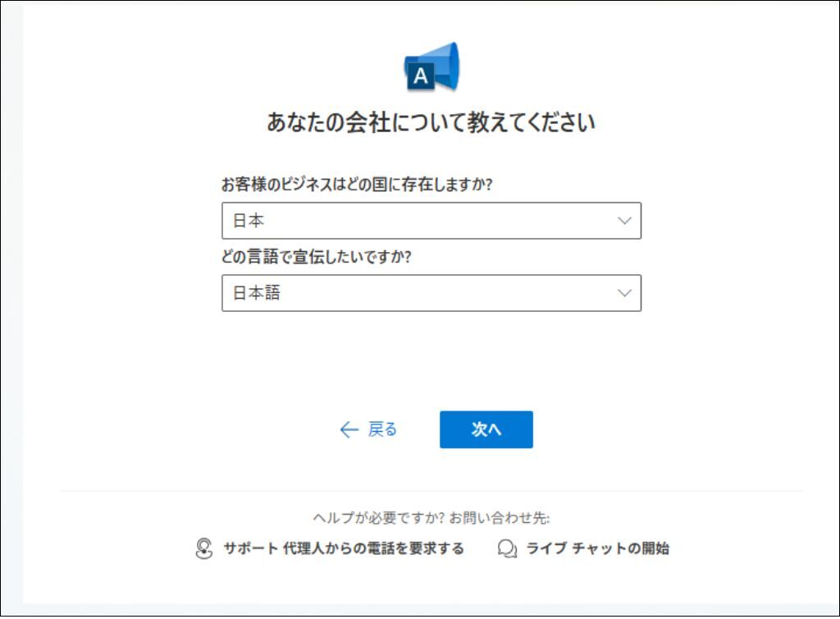
Task: Open the language dropdown showing 日本語
Action: (431, 293)
